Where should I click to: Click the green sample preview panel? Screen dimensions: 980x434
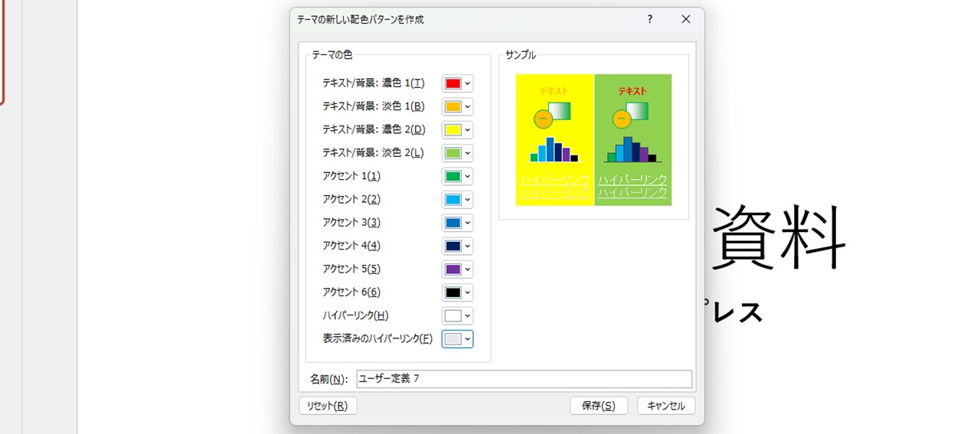[633, 139]
